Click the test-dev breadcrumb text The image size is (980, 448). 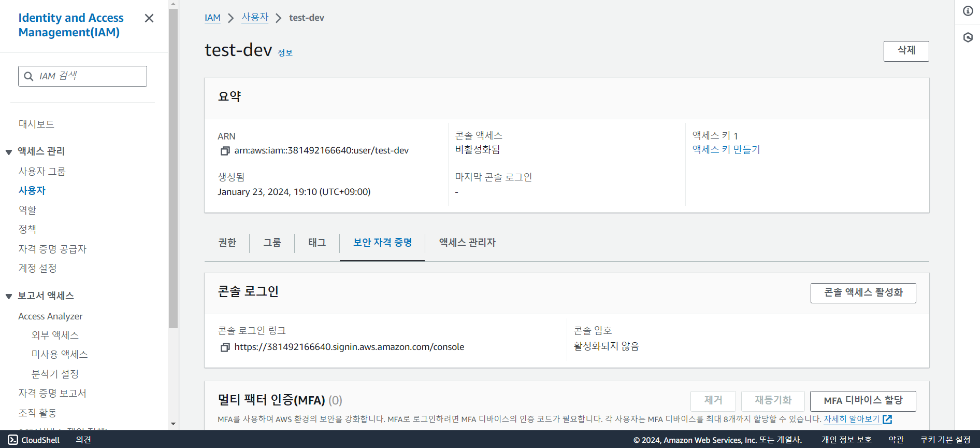pyautogui.click(x=307, y=18)
